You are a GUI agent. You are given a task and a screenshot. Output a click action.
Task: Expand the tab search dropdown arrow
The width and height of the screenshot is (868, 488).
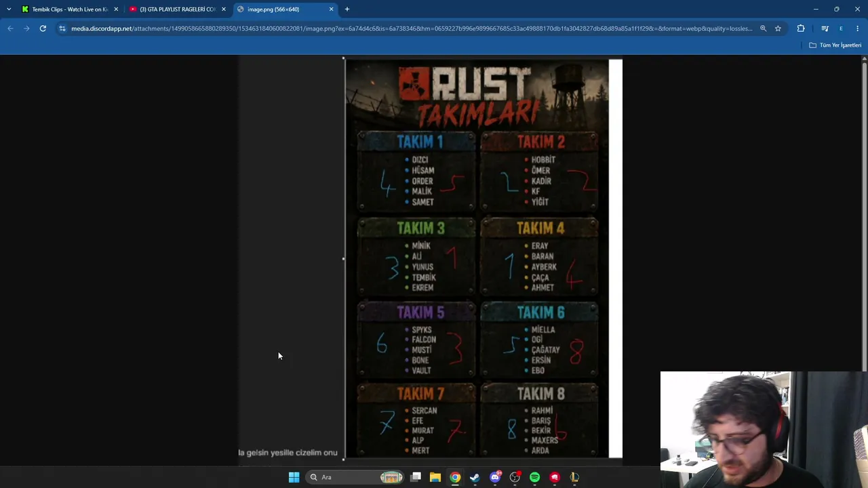click(8, 9)
